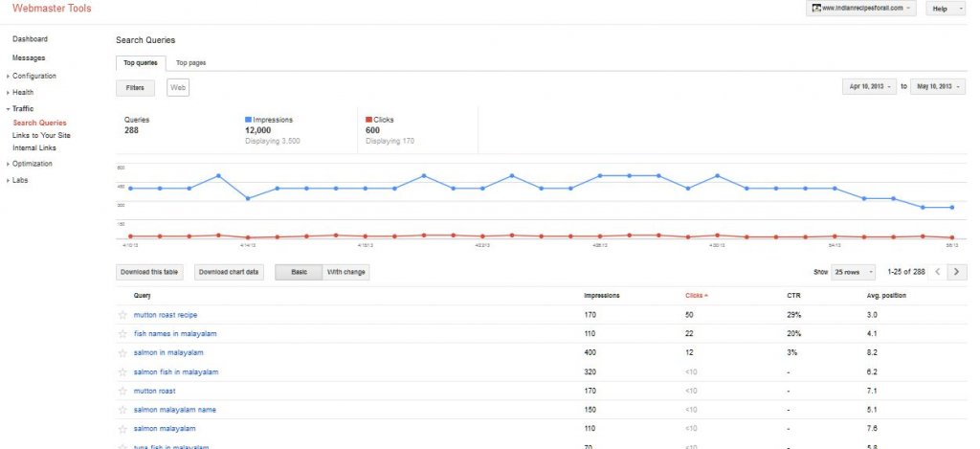Star the salmon fish in malayalam query
Viewport: 980px width, 449px height.
click(x=122, y=372)
